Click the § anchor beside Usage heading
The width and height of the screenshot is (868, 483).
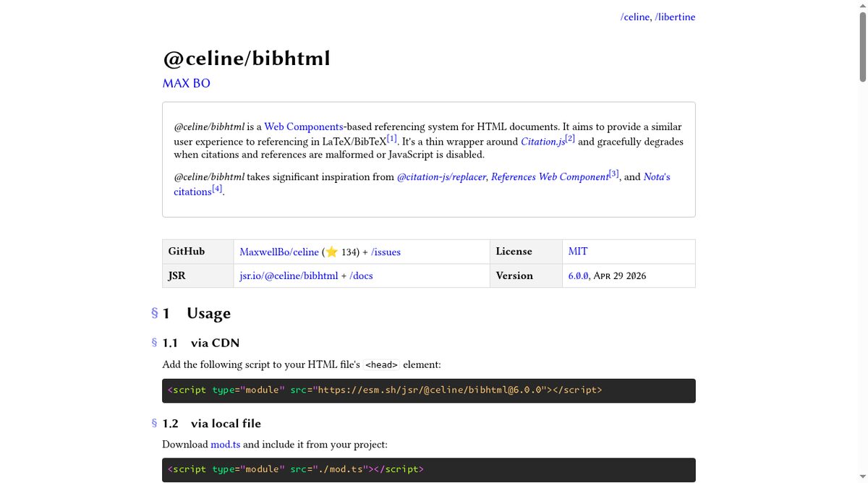[154, 313]
